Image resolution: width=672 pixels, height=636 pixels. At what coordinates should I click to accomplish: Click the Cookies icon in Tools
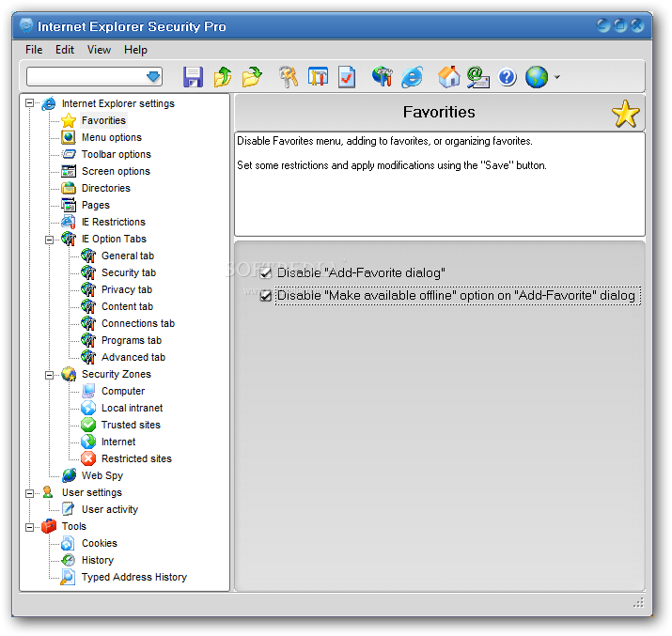click(x=69, y=544)
